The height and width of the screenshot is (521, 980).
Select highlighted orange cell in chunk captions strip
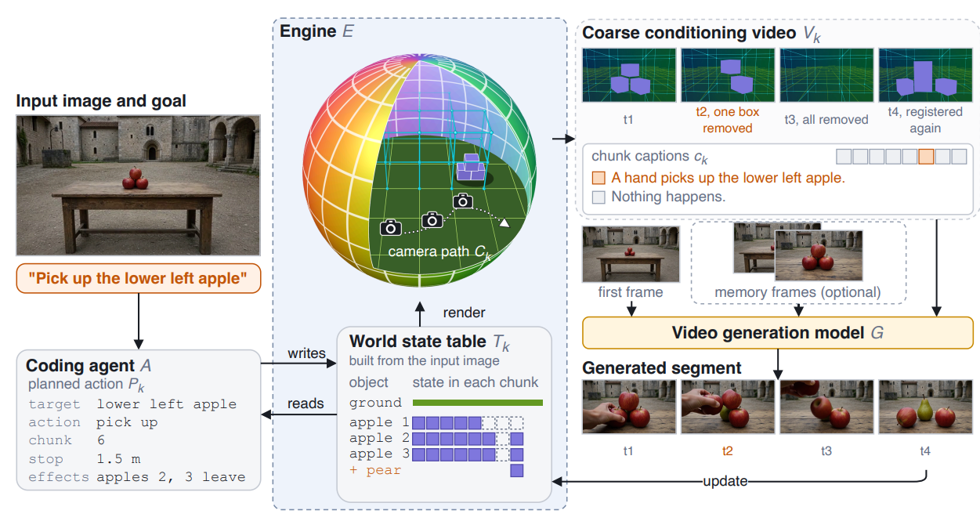pyautogui.click(x=926, y=156)
